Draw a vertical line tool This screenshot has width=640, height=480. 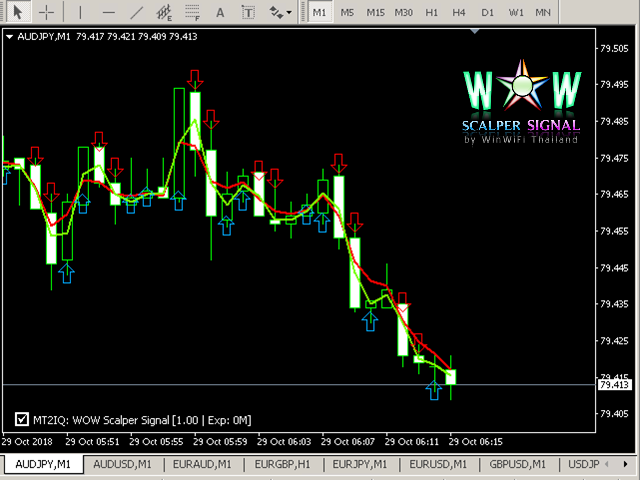point(80,12)
